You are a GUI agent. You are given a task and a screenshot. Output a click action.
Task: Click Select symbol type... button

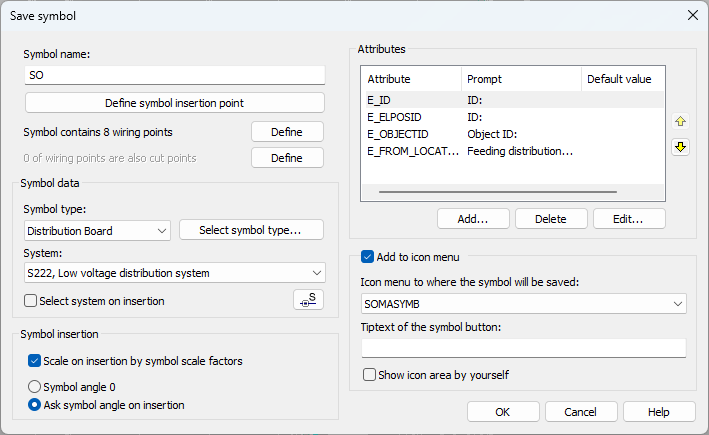251,230
